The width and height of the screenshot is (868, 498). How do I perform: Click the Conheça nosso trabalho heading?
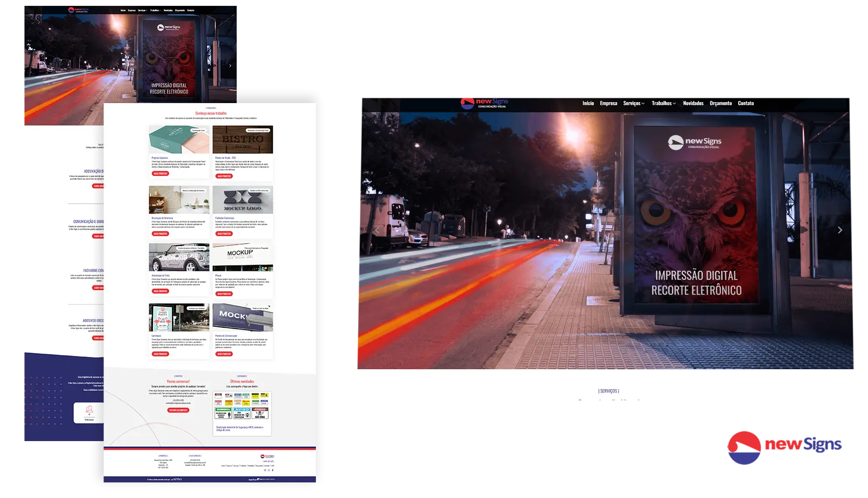[211, 113]
